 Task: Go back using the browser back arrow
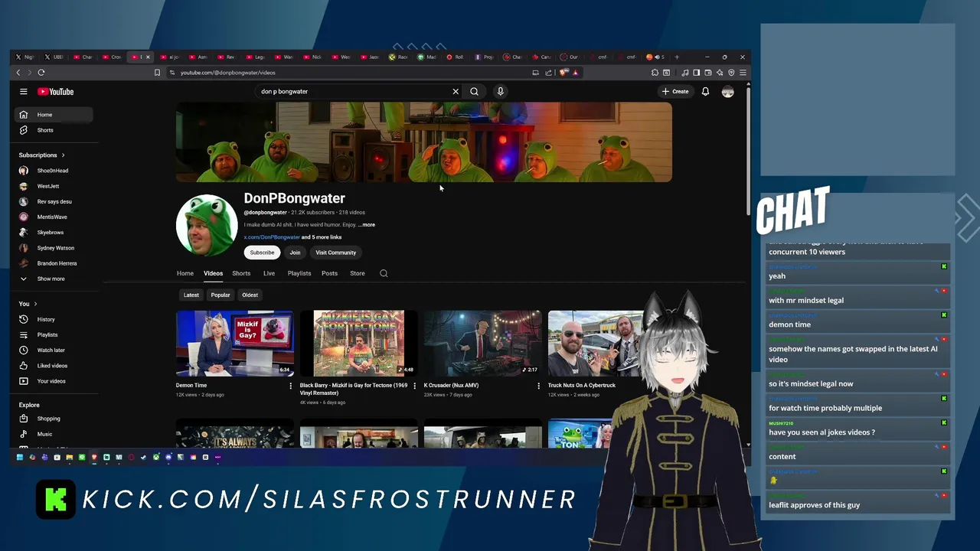coord(18,73)
